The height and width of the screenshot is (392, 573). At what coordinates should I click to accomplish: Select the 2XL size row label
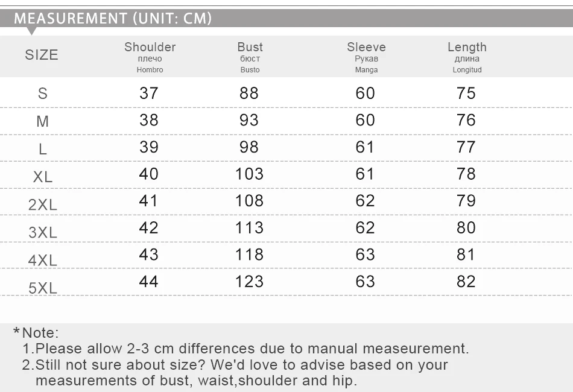[x=43, y=204]
